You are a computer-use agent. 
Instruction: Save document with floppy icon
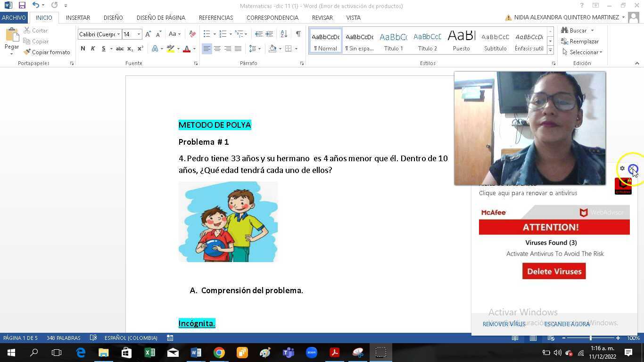point(22,6)
